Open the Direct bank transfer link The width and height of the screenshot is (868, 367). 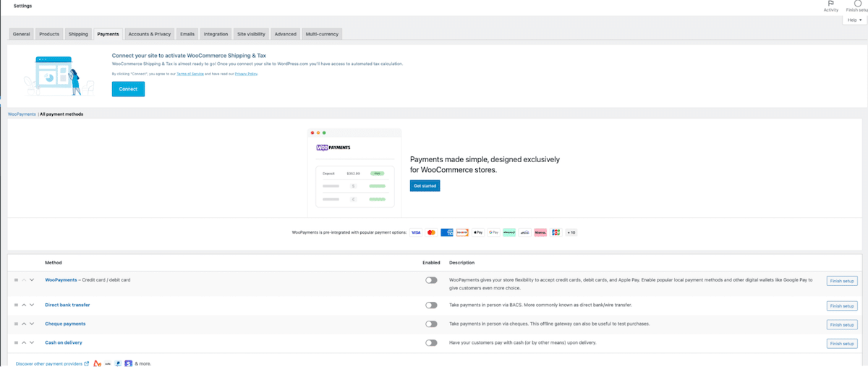pyautogui.click(x=67, y=305)
